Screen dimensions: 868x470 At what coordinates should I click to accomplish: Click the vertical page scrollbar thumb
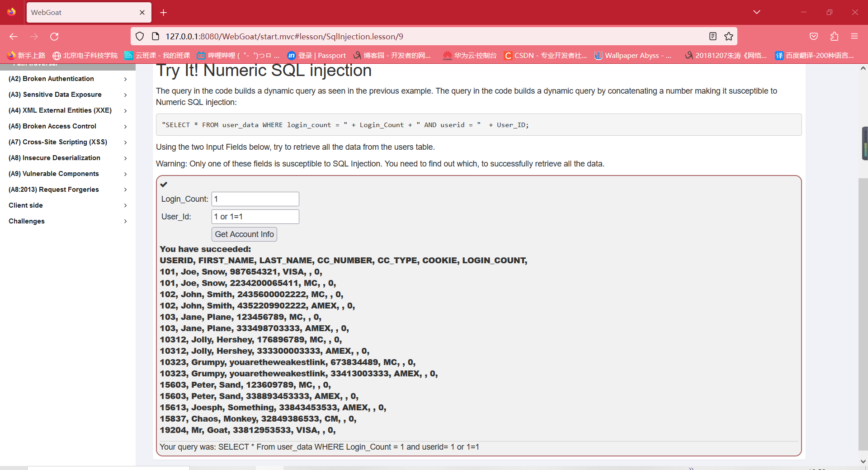tap(863, 314)
